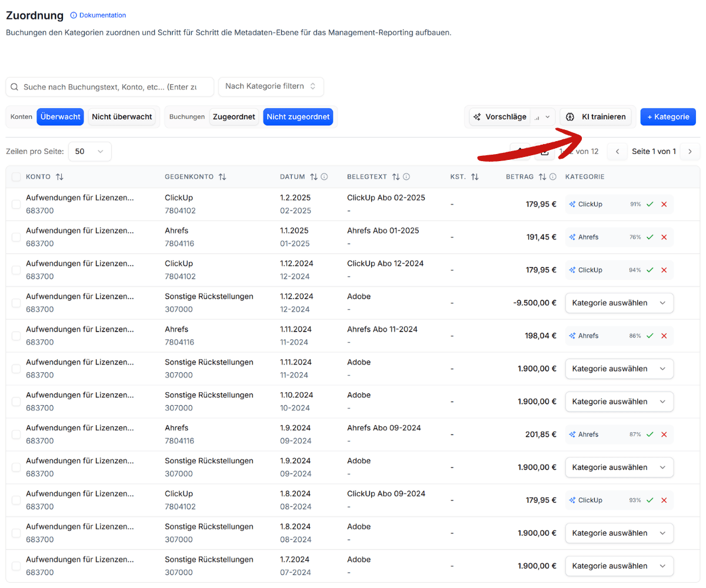Sort the Betrag column
706x588 pixels.
pyautogui.click(x=542, y=177)
